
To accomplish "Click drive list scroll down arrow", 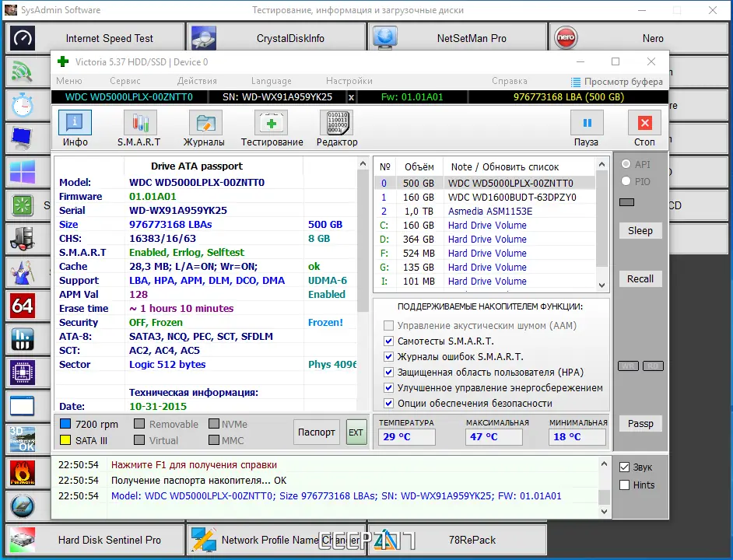I will 602,285.
